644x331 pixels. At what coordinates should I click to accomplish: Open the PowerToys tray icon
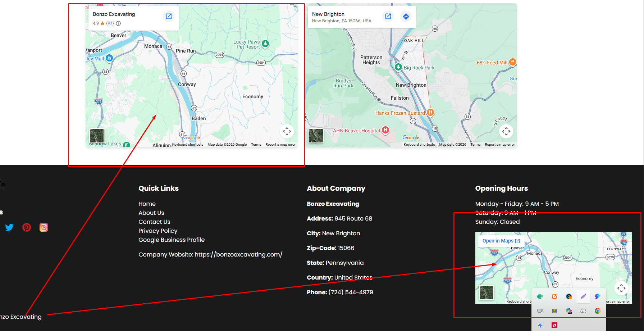pos(554,311)
